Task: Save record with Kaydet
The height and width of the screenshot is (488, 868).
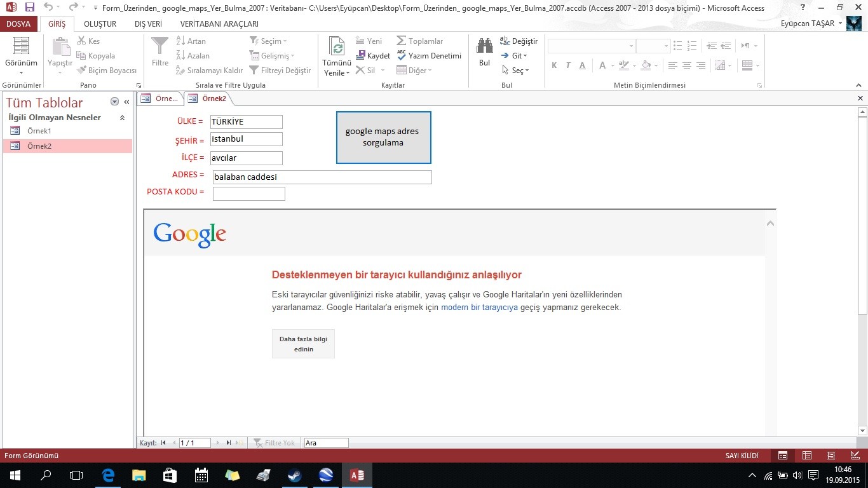Action: tap(373, 55)
